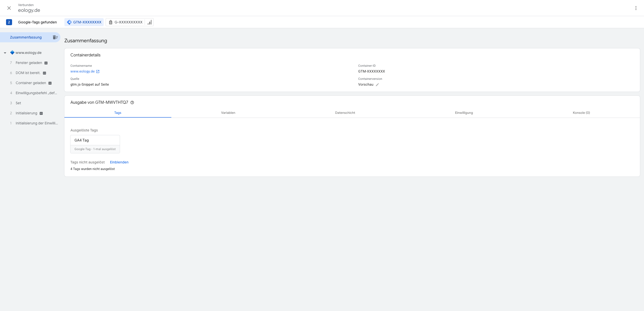
Task: Click the signal bars icon beside G-XXXXXXXXXX
Action: click(150, 22)
